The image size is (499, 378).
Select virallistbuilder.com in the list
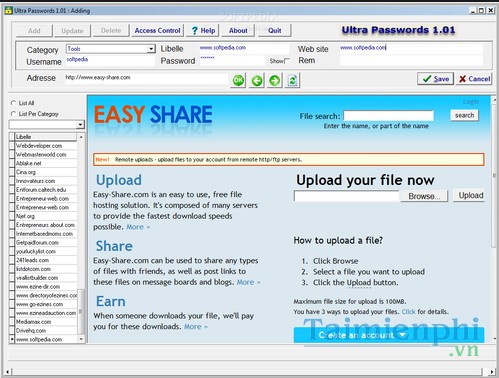click(46, 278)
